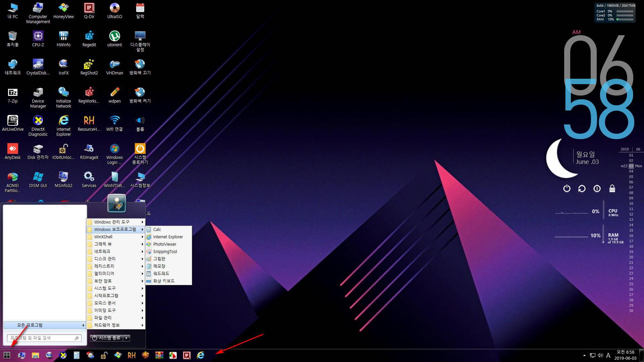Open the AnyDesk desktop icon
The width and height of the screenshot is (644, 362).
tap(13, 152)
